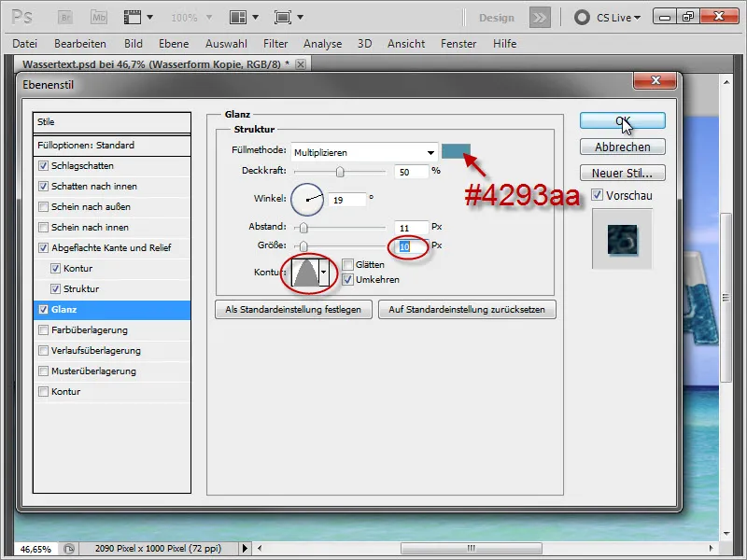Click the Photoshop Ps logo icon
The image size is (747, 560).
coord(21,18)
